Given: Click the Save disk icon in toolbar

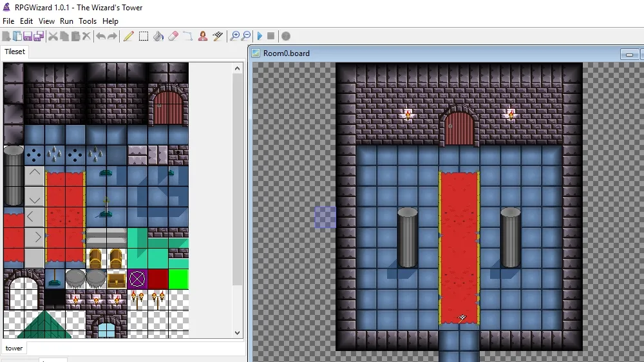Looking at the screenshot, I should point(28,36).
